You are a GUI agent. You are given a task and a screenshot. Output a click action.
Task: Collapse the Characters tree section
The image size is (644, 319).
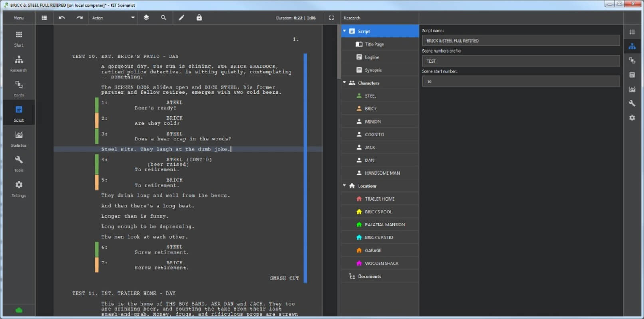point(345,83)
